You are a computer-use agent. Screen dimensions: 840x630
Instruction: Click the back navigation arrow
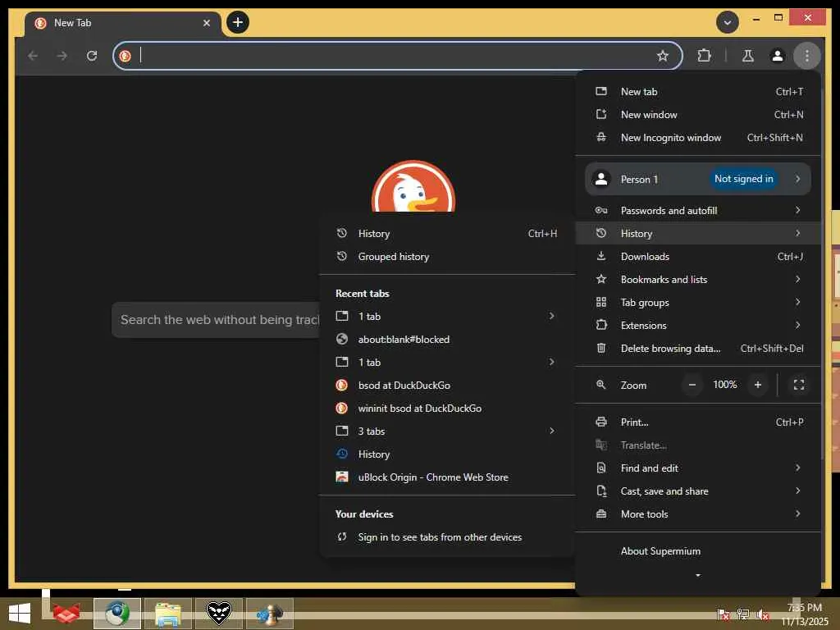(33, 56)
